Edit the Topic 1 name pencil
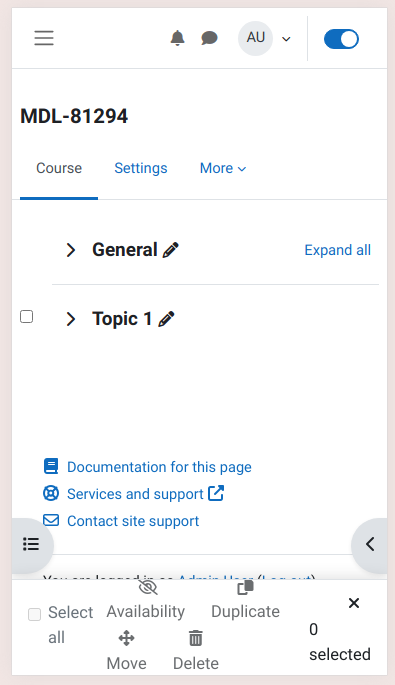This screenshot has width=395, height=685. (x=166, y=319)
